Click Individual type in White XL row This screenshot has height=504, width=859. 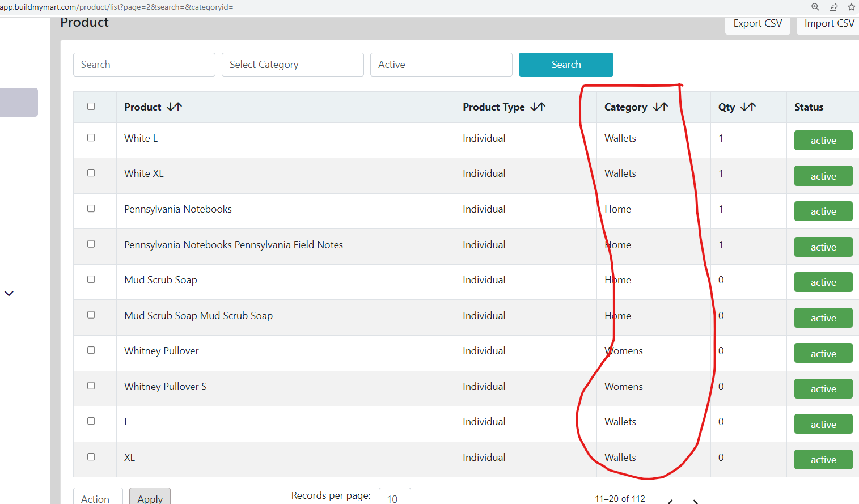484,173
